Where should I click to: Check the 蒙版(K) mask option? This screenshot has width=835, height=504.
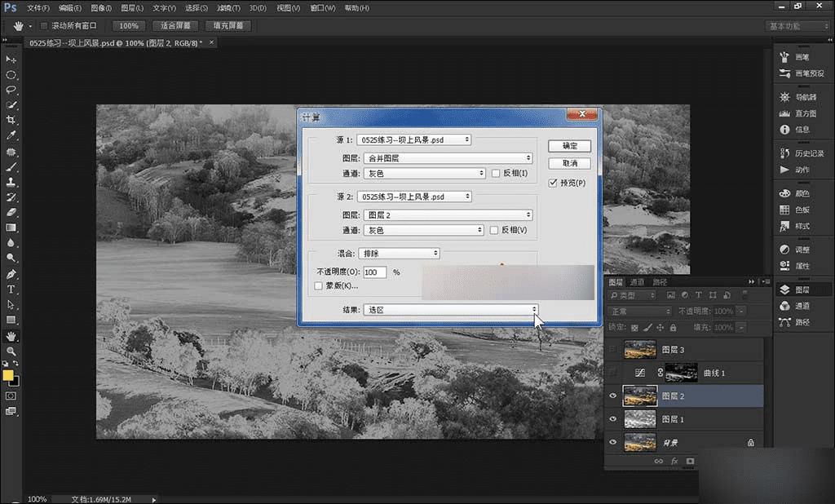[319, 285]
